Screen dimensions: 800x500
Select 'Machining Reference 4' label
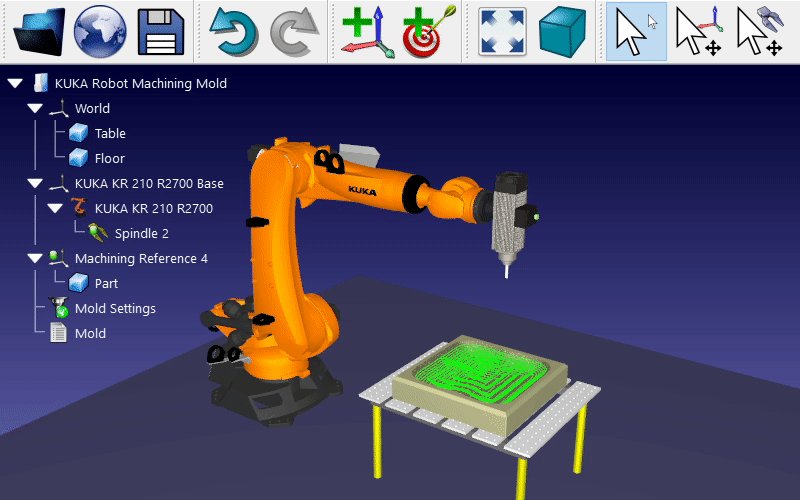(x=141, y=258)
